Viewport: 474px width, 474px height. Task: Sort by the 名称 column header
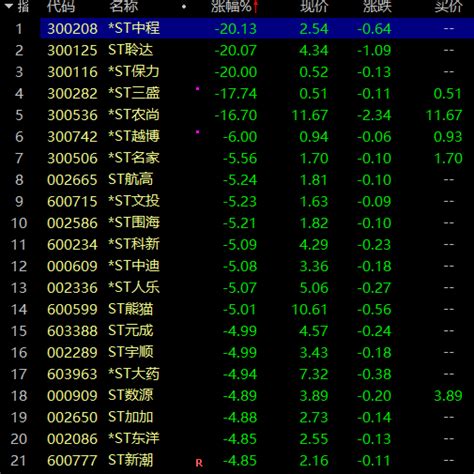[123, 6]
